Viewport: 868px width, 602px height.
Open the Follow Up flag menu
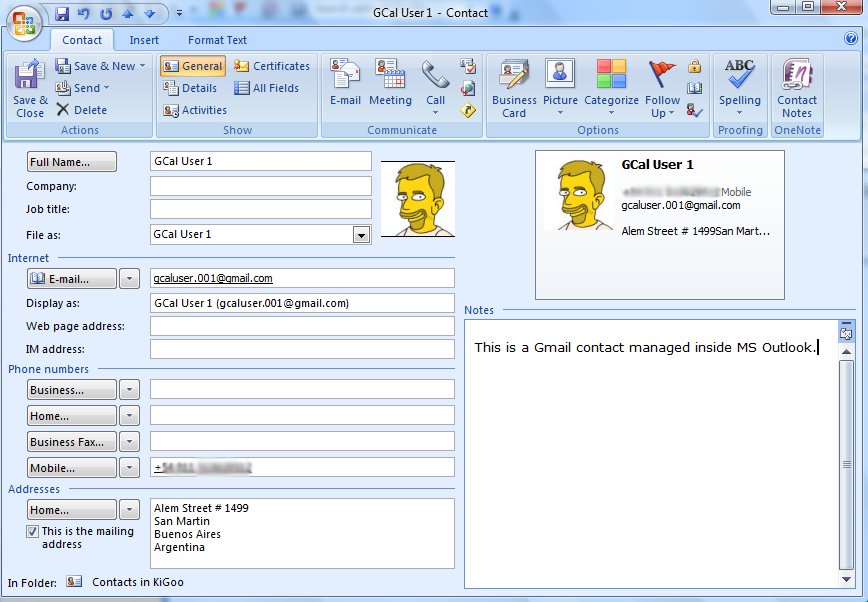[663, 89]
